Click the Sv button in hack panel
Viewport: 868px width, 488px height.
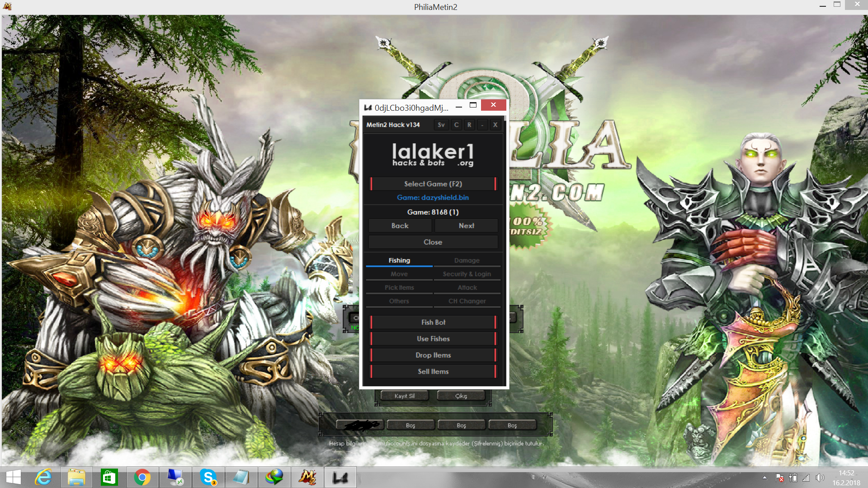point(441,125)
